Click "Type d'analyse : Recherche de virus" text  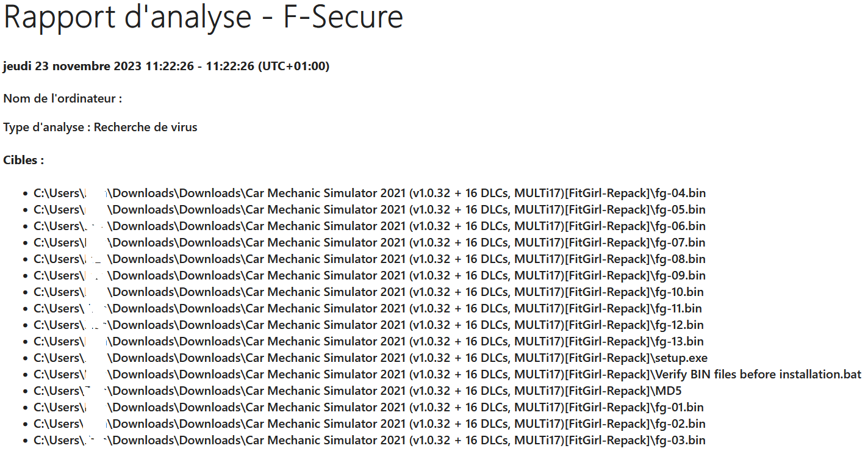100,128
